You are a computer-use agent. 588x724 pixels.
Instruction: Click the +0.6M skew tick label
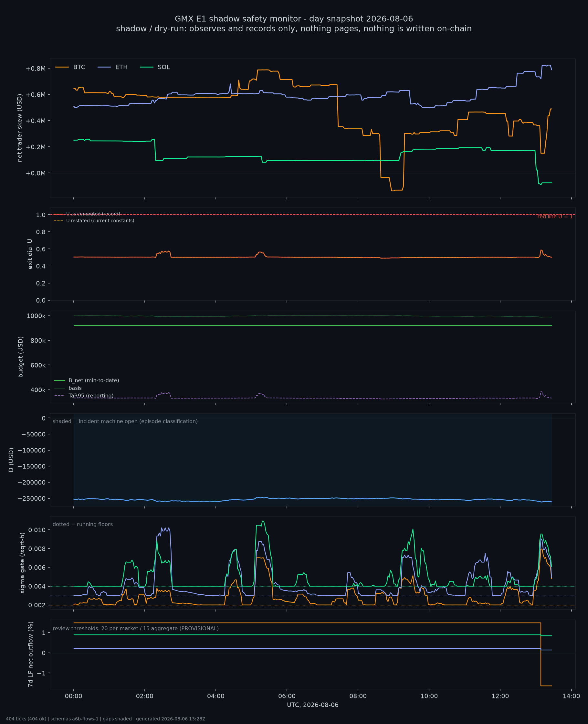tap(36, 94)
